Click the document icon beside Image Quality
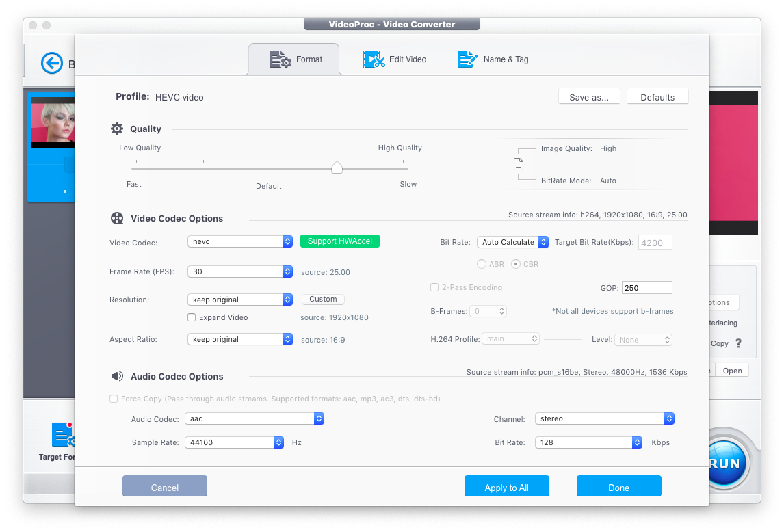 (x=519, y=164)
